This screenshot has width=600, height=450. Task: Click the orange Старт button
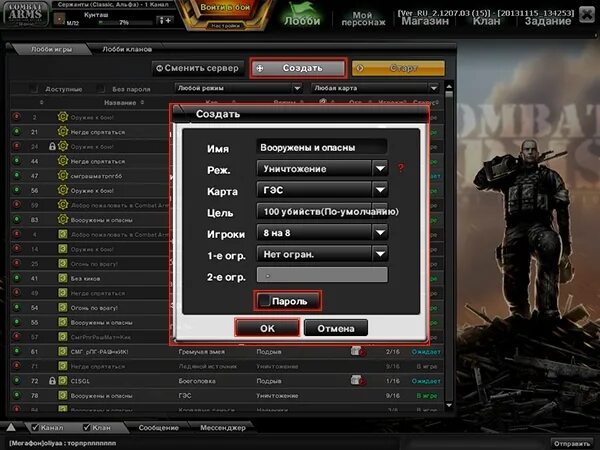398,68
